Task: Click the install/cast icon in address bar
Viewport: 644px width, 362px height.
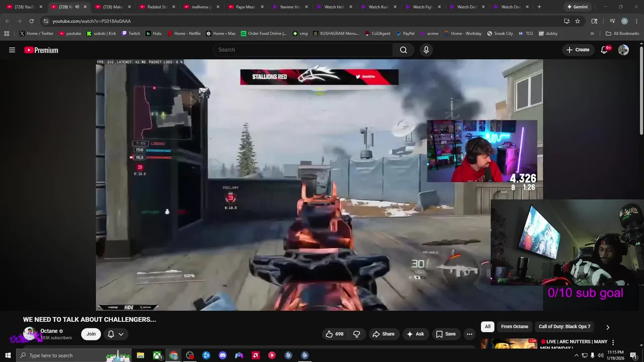Action: coord(567,21)
